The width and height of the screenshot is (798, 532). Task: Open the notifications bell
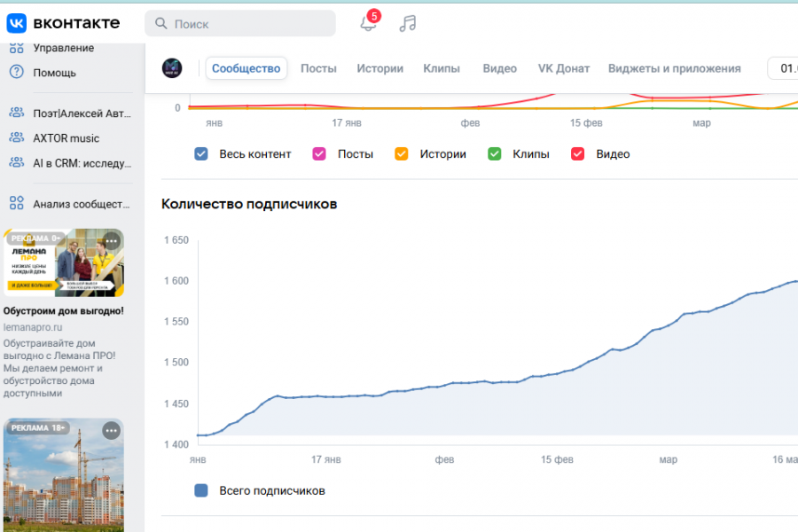pyautogui.click(x=368, y=24)
